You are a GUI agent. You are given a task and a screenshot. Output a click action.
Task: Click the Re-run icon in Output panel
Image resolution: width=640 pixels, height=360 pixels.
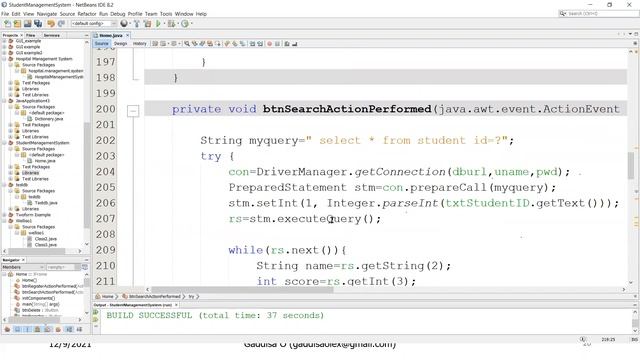(x=96, y=313)
